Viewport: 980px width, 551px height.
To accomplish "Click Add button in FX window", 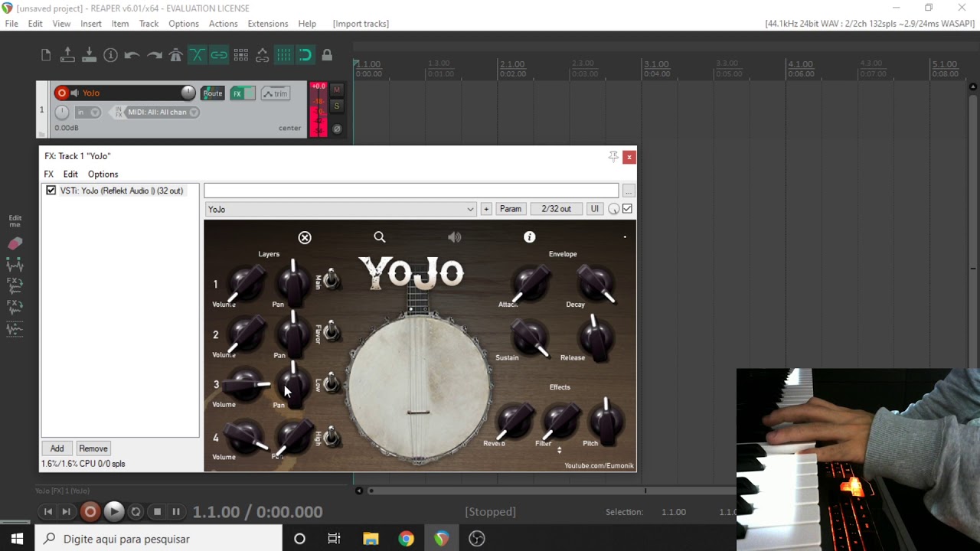I will 57,448.
